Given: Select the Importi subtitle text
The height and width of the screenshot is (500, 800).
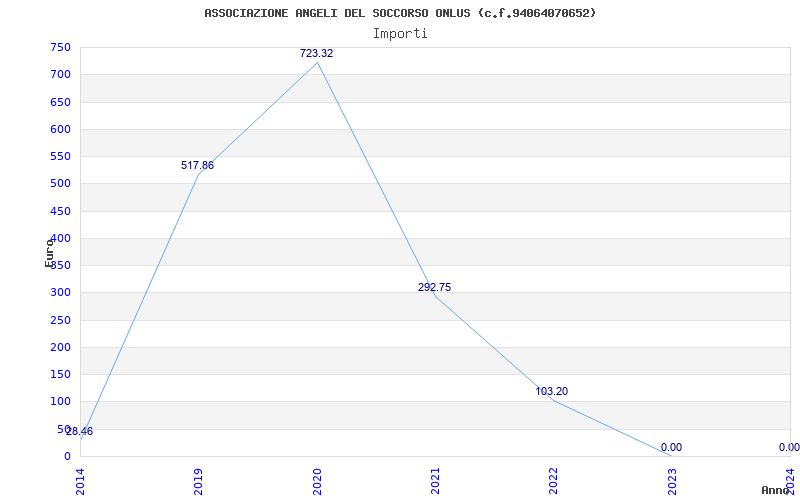Looking at the screenshot, I should click(400, 34).
